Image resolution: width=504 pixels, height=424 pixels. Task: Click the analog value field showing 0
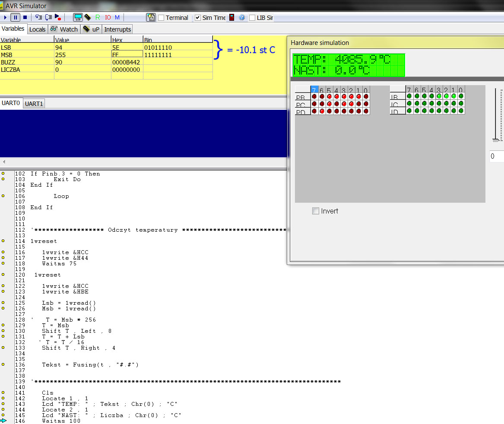click(496, 156)
